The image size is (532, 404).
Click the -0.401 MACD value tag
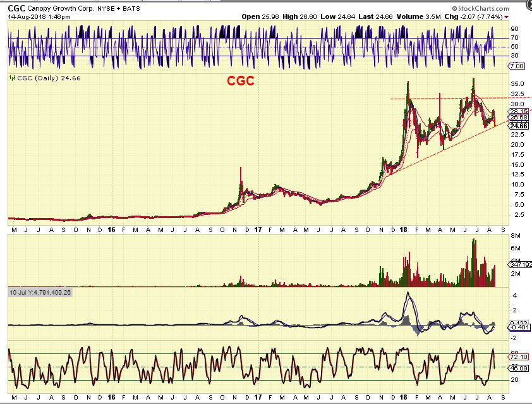(x=519, y=327)
